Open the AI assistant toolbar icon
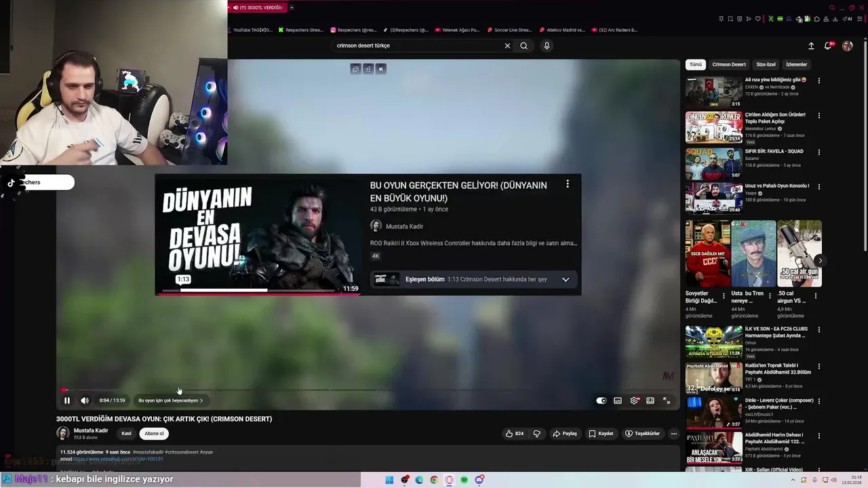This screenshot has height=488, width=868. pyautogui.click(x=847, y=19)
